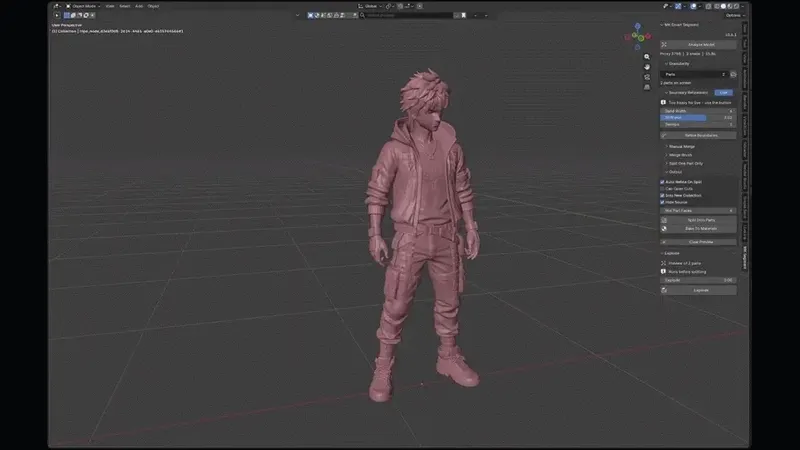Click the bookmark icon beside search field
This screenshot has height=450, width=800.
tap(464, 15)
